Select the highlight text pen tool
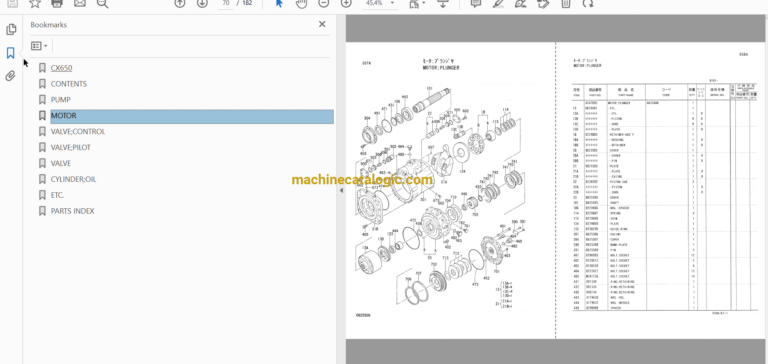This screenshot has width=768, height=364. pos(498,4)
